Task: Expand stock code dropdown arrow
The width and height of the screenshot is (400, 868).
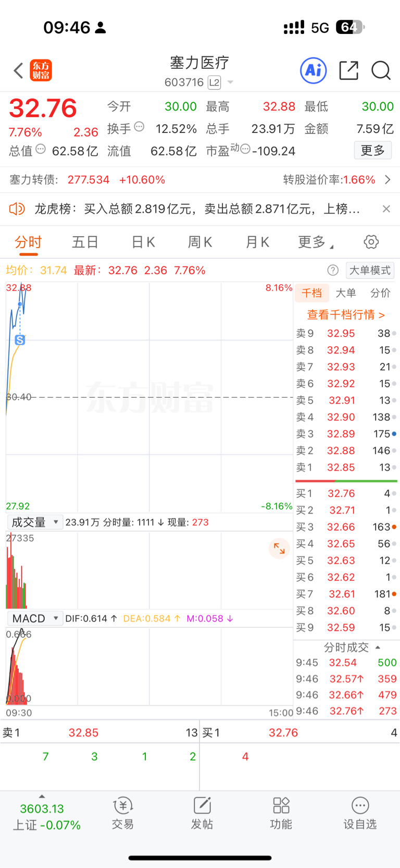Action: point(230,82)
